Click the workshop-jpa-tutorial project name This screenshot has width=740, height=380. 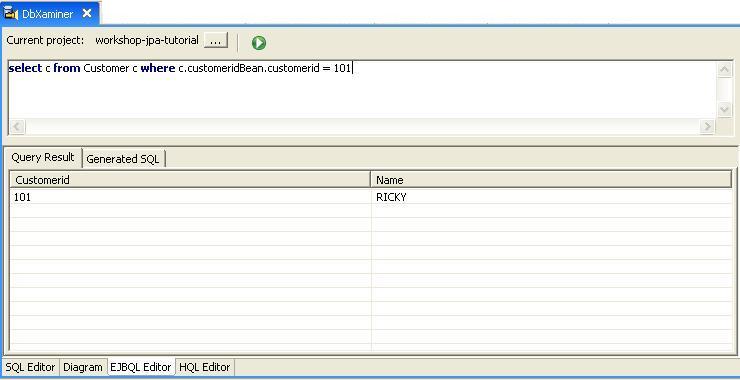click(147, 41)
